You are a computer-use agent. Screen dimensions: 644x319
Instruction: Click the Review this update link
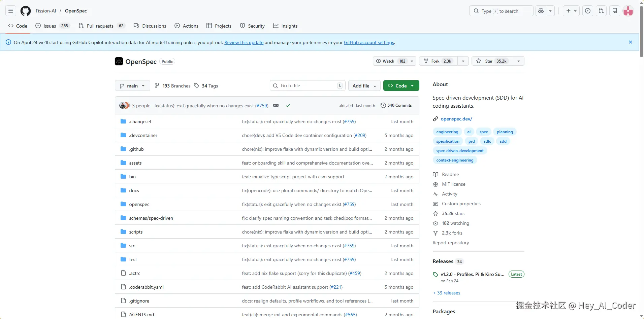244,42
